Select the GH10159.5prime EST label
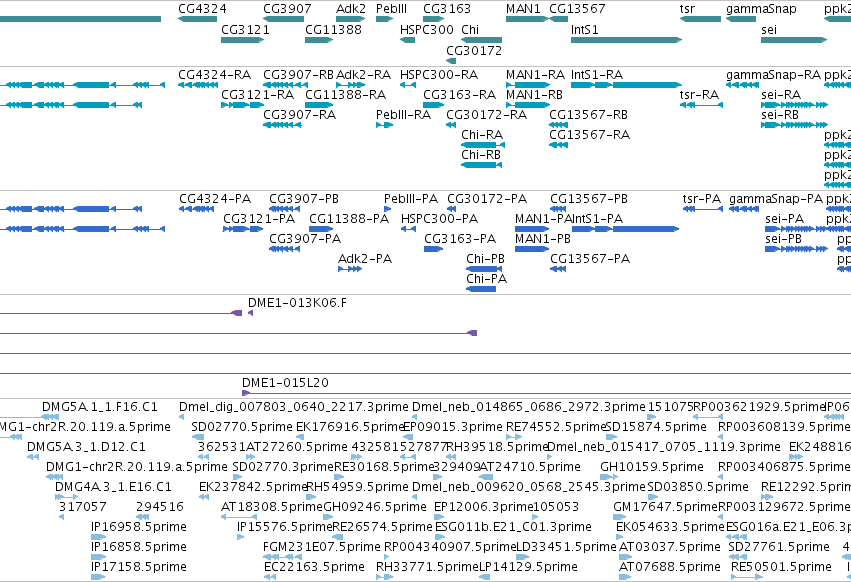Screen dimensions: 851x582 click(x=652, y=467)
